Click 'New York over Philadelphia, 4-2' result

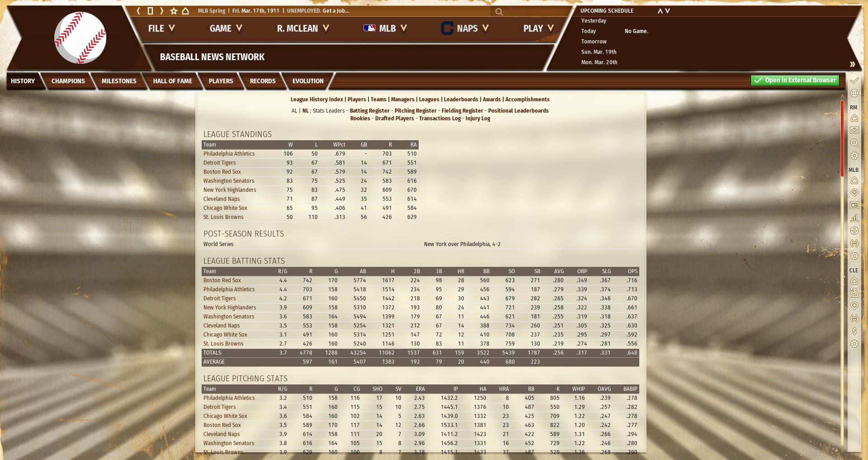pos(462,244)
